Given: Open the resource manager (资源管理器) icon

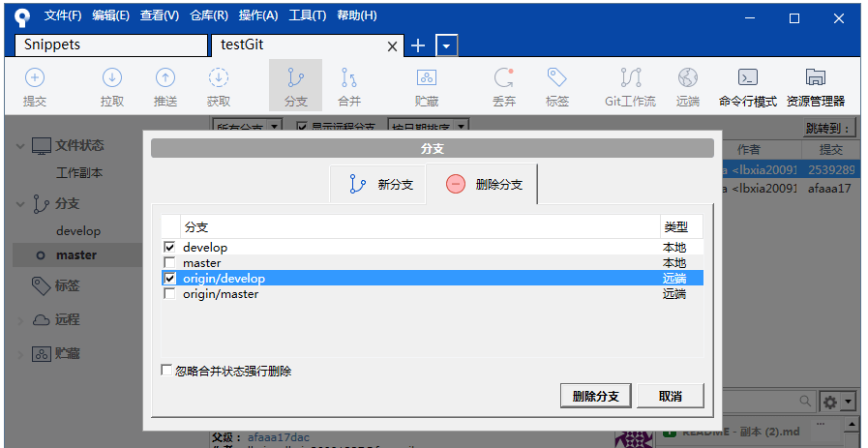Looking at the screenshot, I should tap(816, 77).
